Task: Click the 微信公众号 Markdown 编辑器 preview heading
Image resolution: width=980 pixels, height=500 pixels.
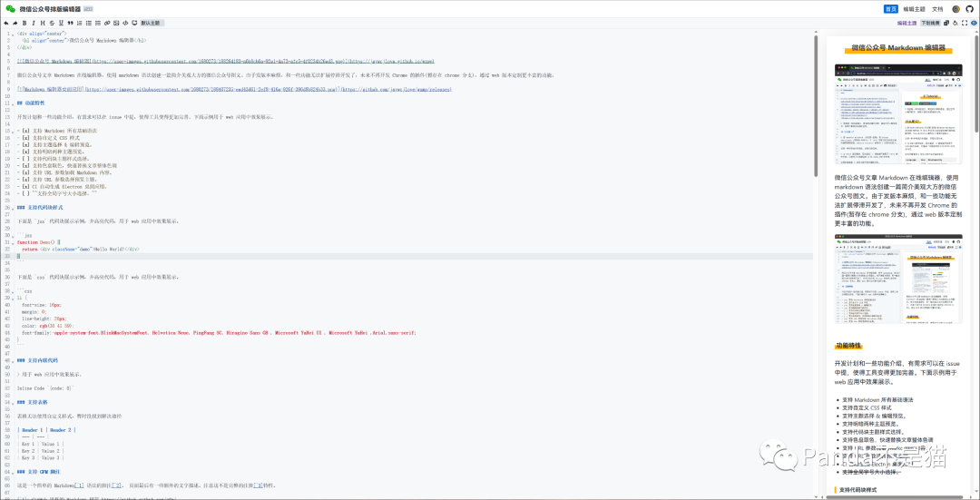Action: [x=898, y=48]
